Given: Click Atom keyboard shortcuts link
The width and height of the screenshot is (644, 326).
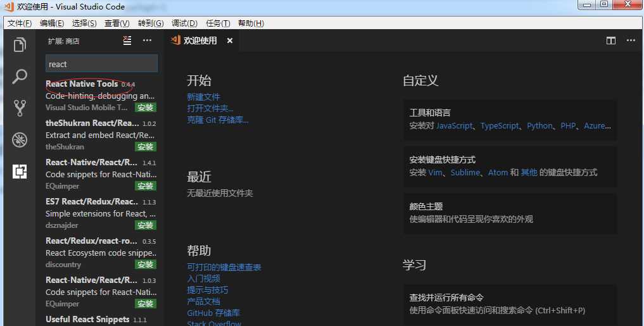Looking at the screenshot, I should (x=498, y=172).
